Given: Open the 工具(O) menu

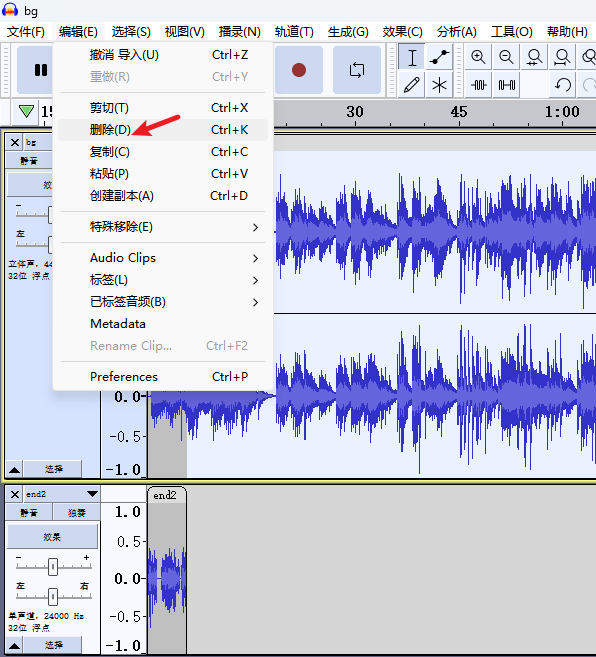Looking at the screenshot, I should pos(512,32).
